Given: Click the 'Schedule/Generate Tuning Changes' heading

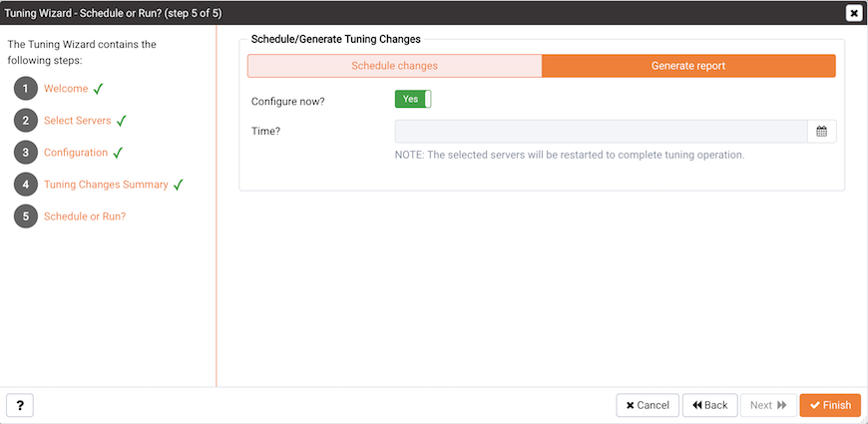Looking at the screenshot, I should point(336,39).
